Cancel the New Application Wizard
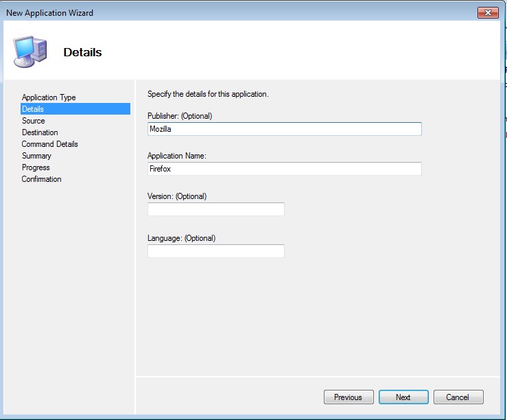The height and width of the screenshot is (420, 507). tap(458, 397)
